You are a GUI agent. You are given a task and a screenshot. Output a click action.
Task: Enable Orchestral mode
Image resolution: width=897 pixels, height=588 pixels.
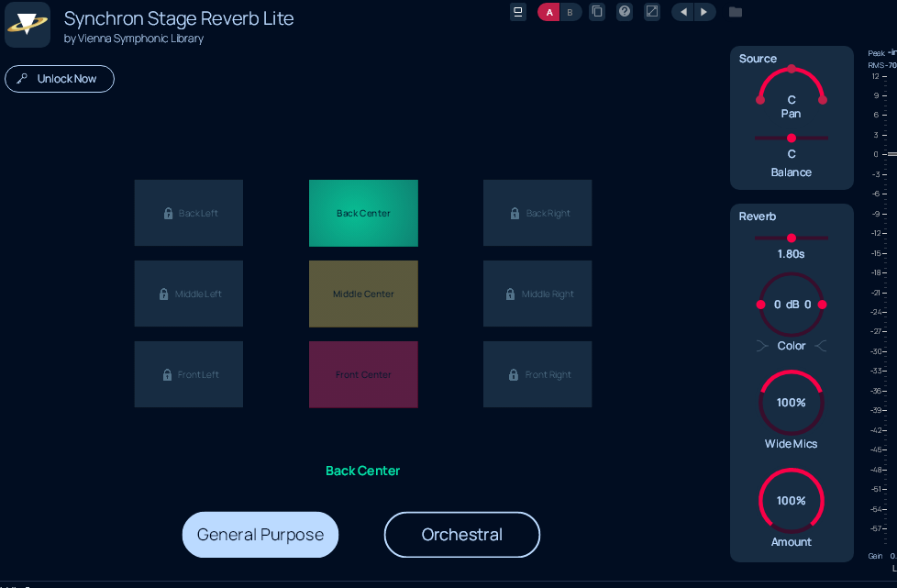point(462,534)
